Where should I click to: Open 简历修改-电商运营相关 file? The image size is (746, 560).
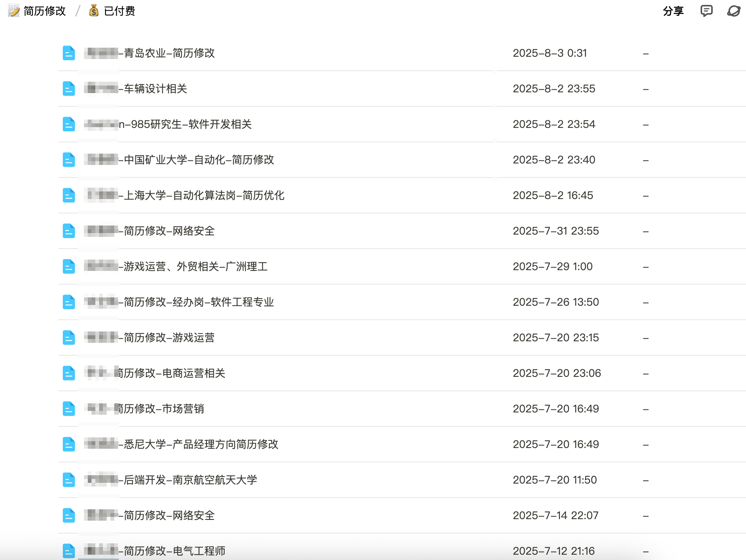171,373
